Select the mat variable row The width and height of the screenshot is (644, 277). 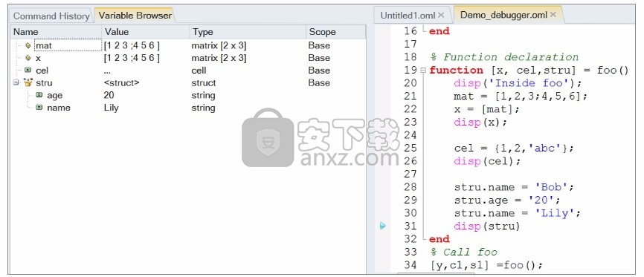(187, 45)
